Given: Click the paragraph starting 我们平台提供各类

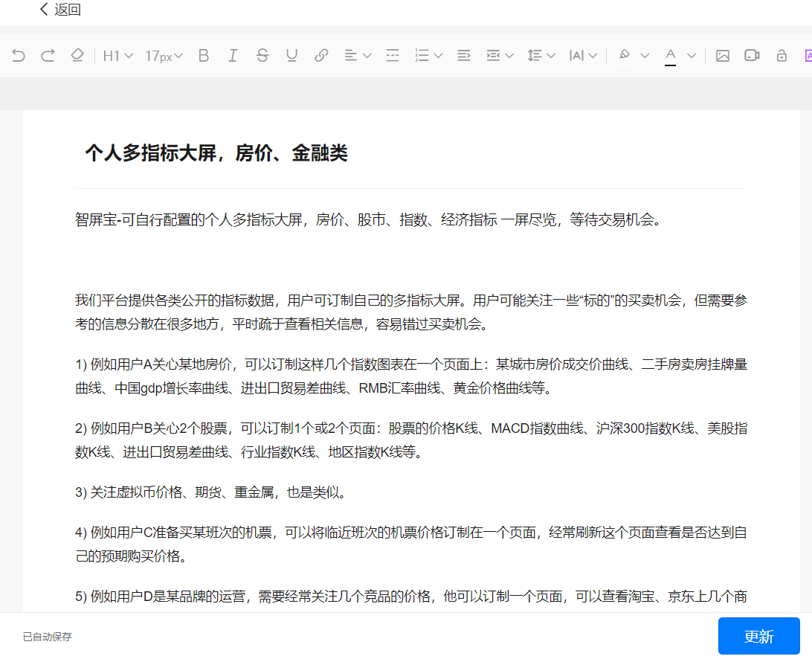Looking at the screenshot, I should click(x=411, y=312).
